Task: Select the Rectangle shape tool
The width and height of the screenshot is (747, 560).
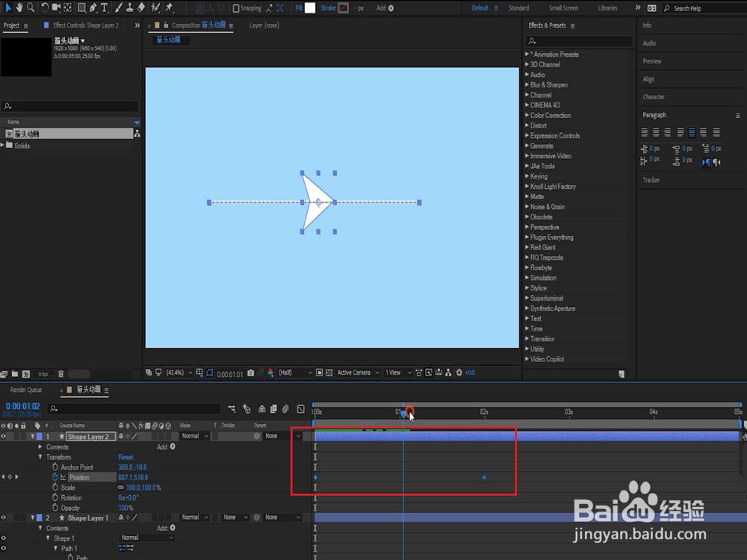Action: 82,7
